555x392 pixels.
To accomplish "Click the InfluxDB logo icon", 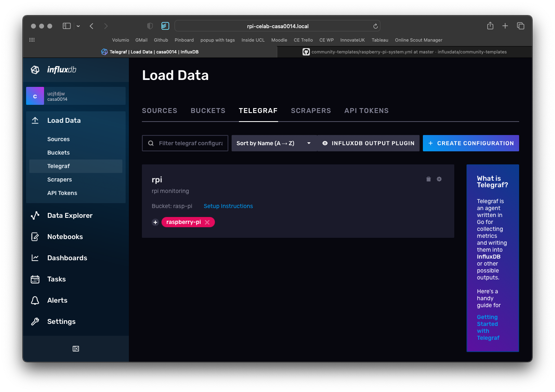I will (35, 70).
